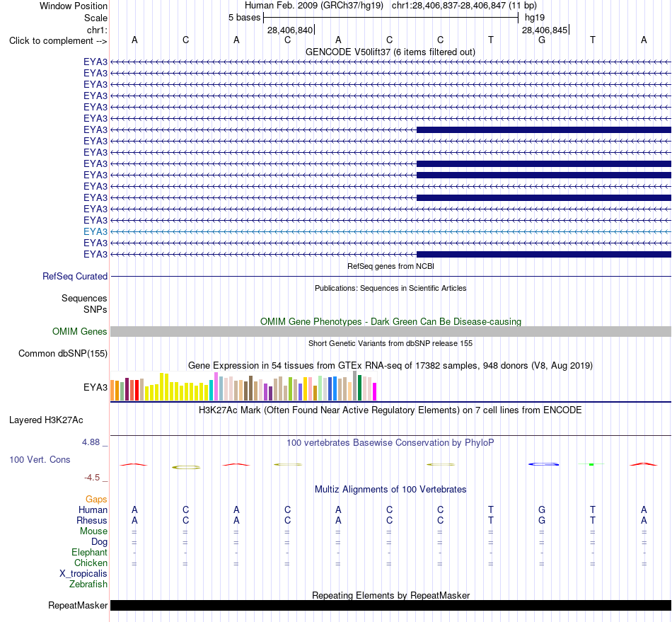Click the 28,406,840 coordinate marker
The image size is (672, 622).
coord(290,30)
